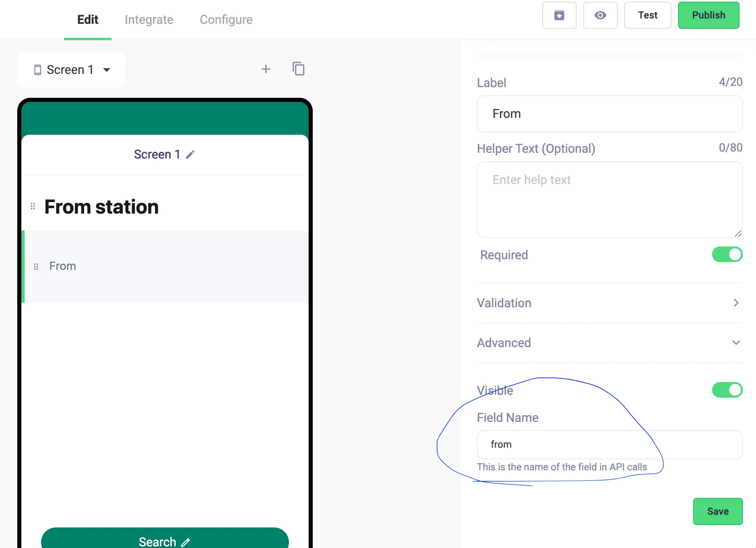The height and width of the screenshot is (548, 756).
Task: Collapse the Advanced section
Action: (x=609, y=343)
